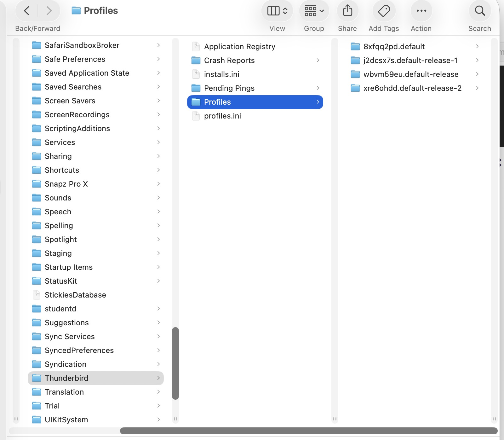The width and height of the screenshot is (504, 440).
Task: Select the wbvm59eu.default-release folder
Action: pos(411,74)
